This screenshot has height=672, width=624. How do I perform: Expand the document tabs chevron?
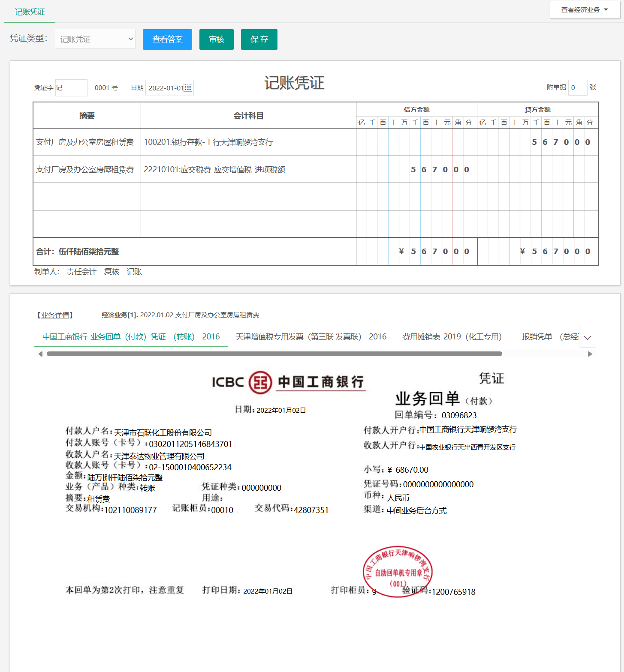coord(588,337)
